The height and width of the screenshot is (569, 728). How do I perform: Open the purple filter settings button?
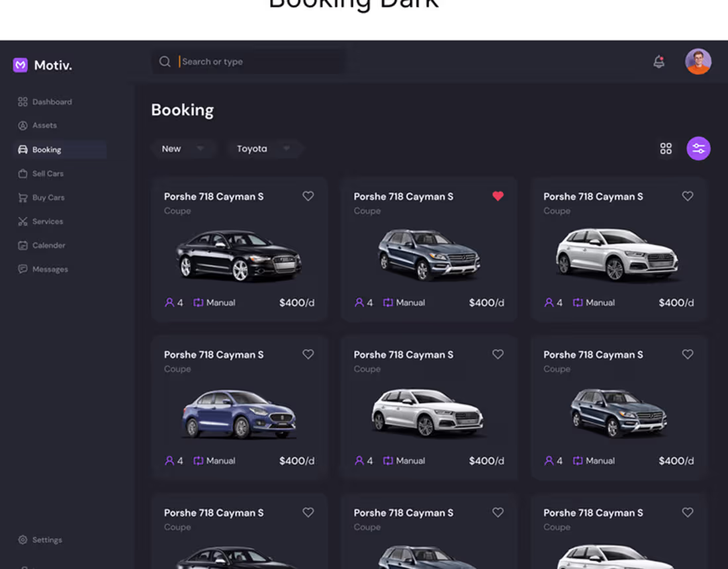(x=698, y=148)
